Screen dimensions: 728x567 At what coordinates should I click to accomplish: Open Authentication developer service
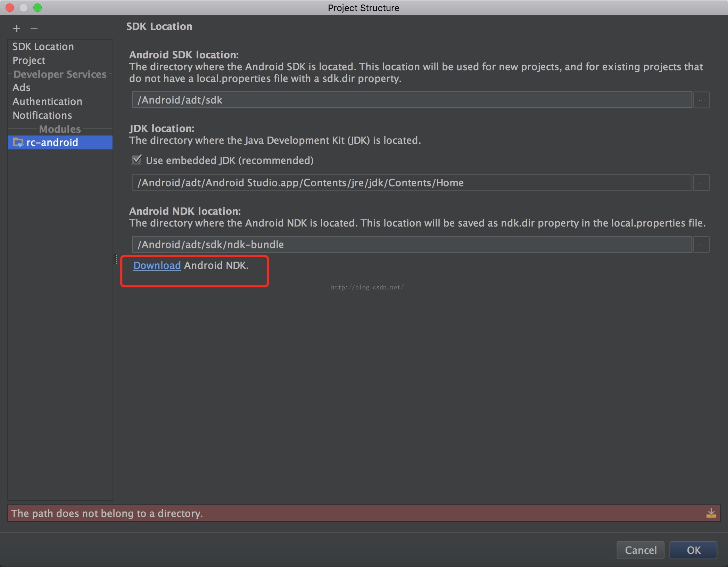[47, 101]
